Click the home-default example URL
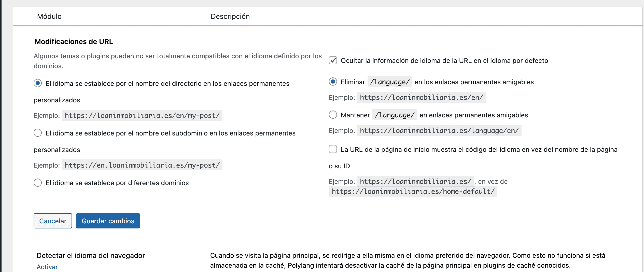The height and width of the screenshot is (272, 644). [413, 191]
